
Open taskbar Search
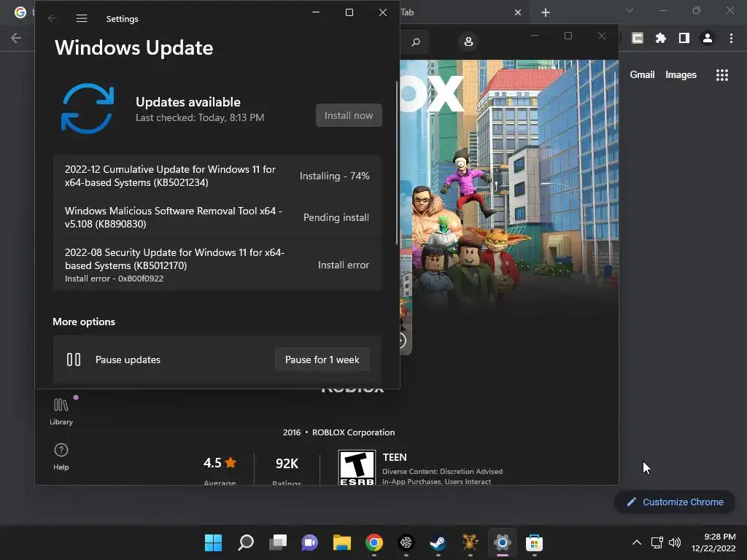(x=246, y=542)
